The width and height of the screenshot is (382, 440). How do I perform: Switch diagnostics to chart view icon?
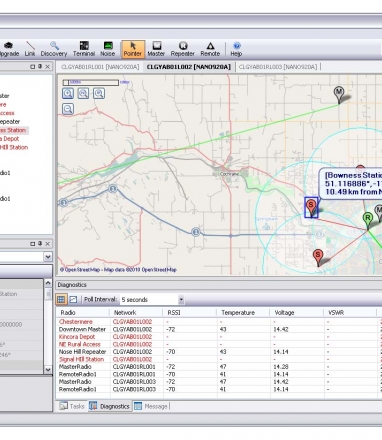tap(73, 299)
